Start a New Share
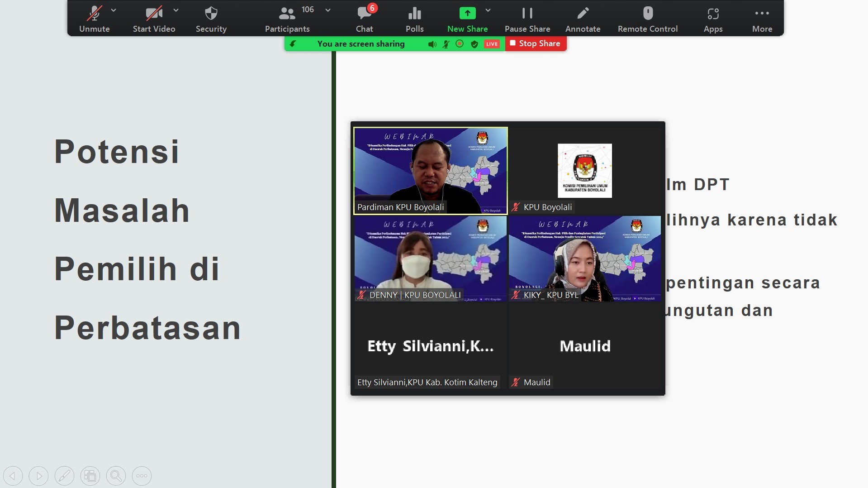 click(467, 19)
